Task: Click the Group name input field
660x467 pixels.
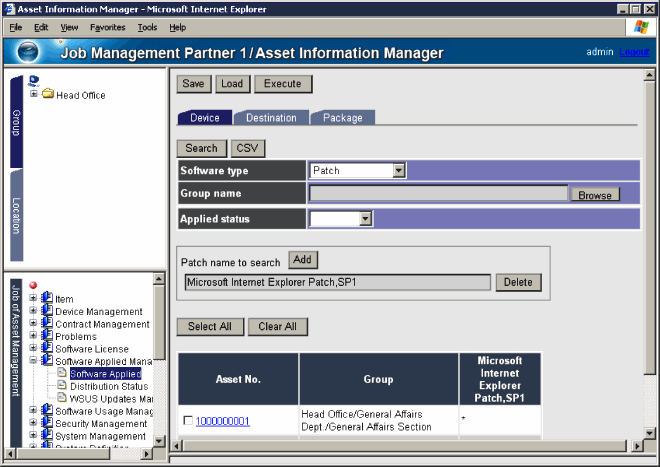Action: pos(438,195)
